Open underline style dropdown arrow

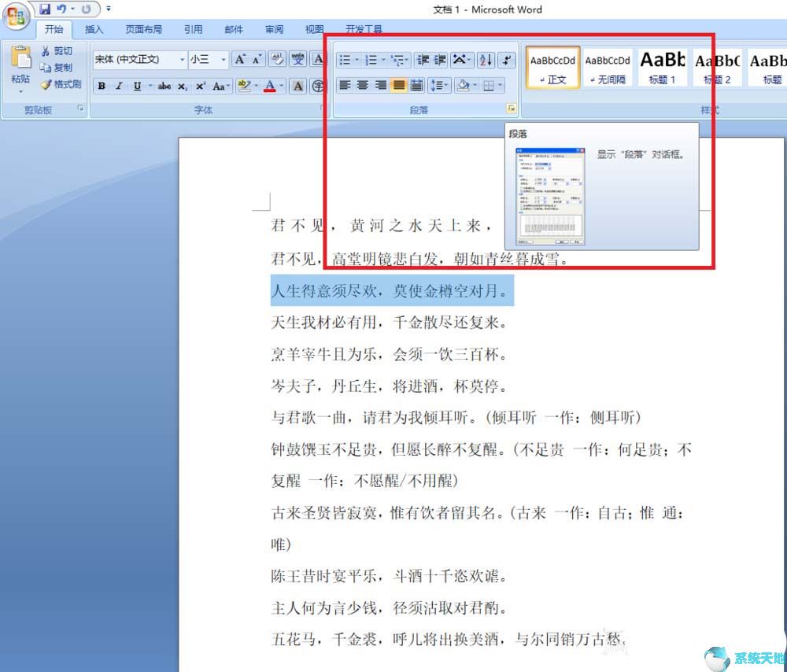click(150, 86)
